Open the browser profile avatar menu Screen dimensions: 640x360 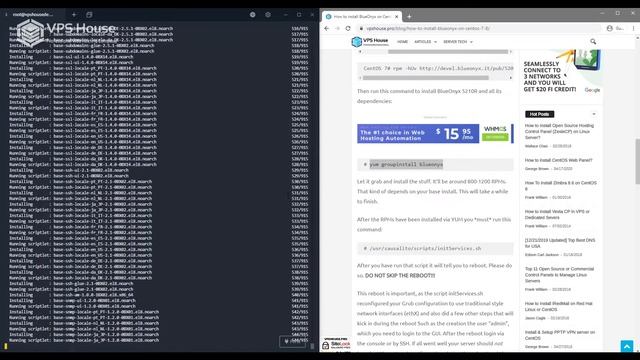pos(610,29)
